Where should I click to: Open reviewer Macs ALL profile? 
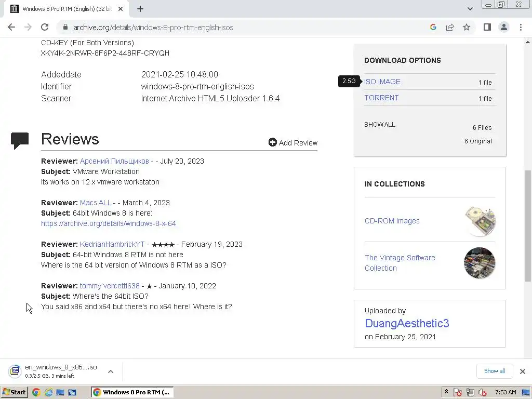coord(96,203)
